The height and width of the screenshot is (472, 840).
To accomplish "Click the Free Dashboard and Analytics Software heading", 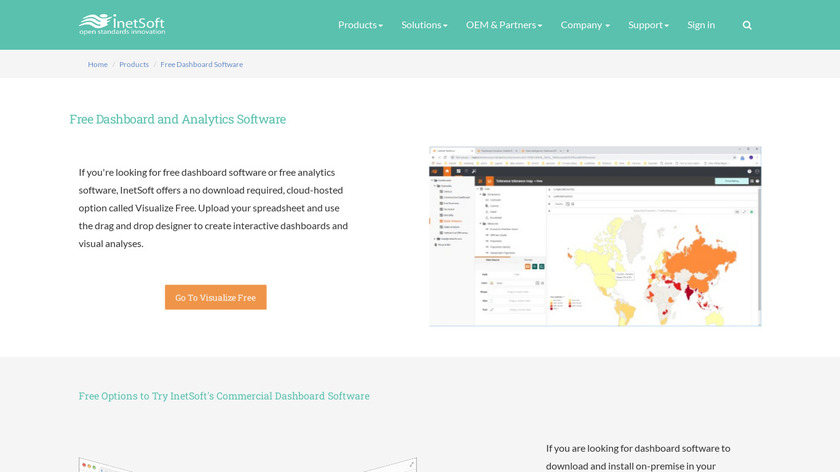I will pyautogui.click(x=177, y=119).
